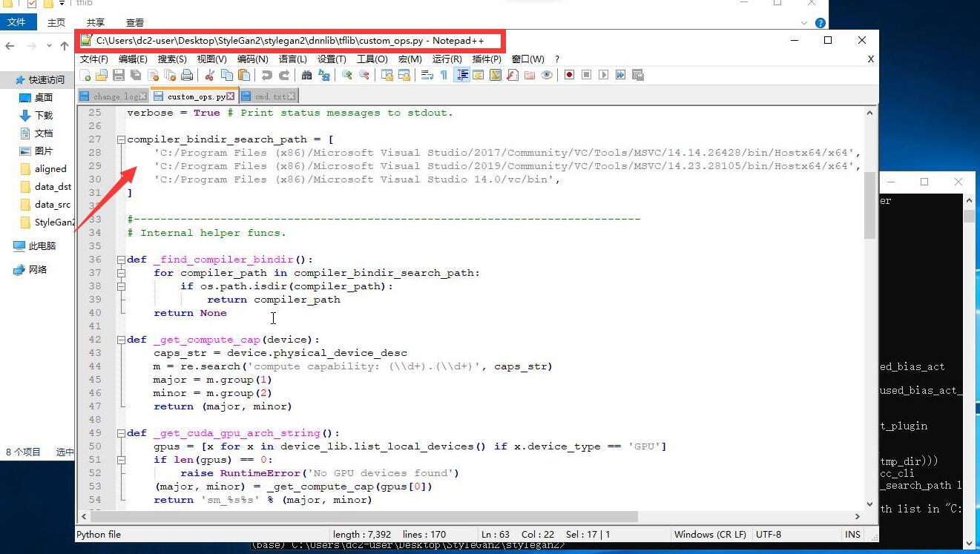The image size is (980, 554).
Task: Collapse the if block fold at line 38
Action: (120, 286)
